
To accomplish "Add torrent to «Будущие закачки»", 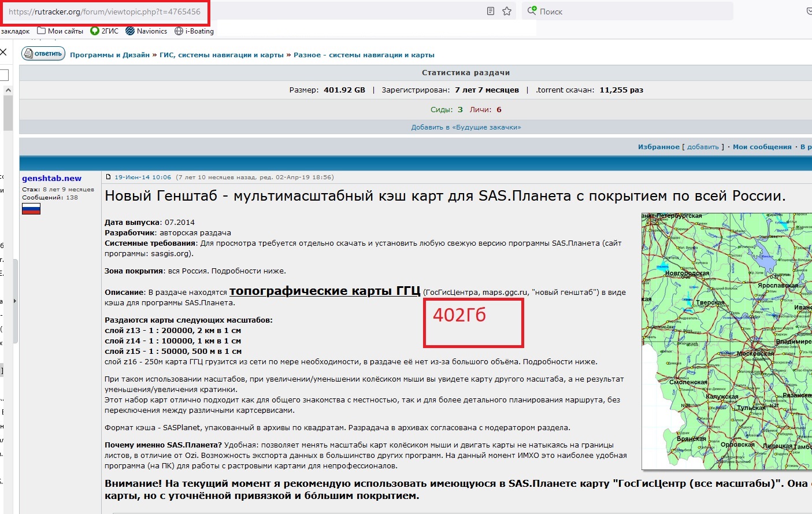I will click(x=466, y=127).
